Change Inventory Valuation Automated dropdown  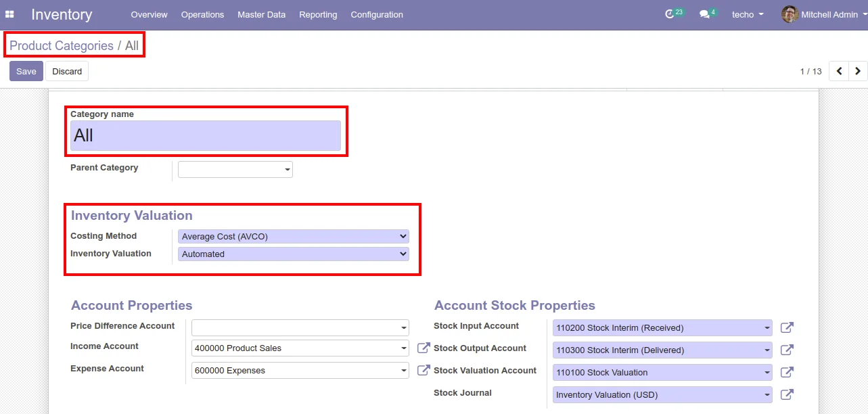[x=294, y=254]
